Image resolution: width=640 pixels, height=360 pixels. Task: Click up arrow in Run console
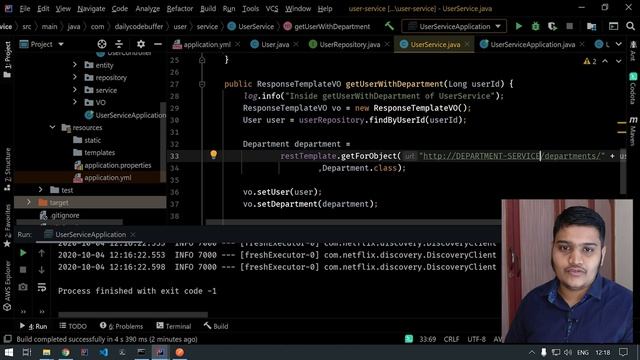click(x=42, y=253)
